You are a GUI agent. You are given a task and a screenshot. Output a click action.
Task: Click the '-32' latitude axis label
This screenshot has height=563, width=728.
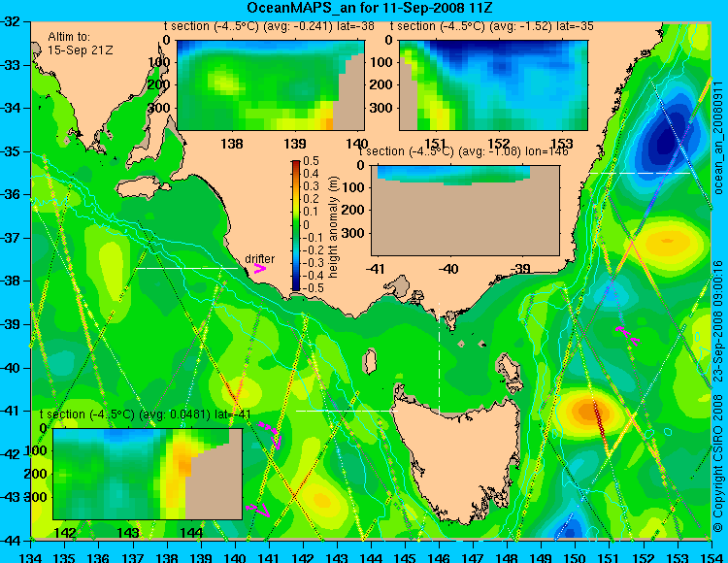tap(11, 21)
